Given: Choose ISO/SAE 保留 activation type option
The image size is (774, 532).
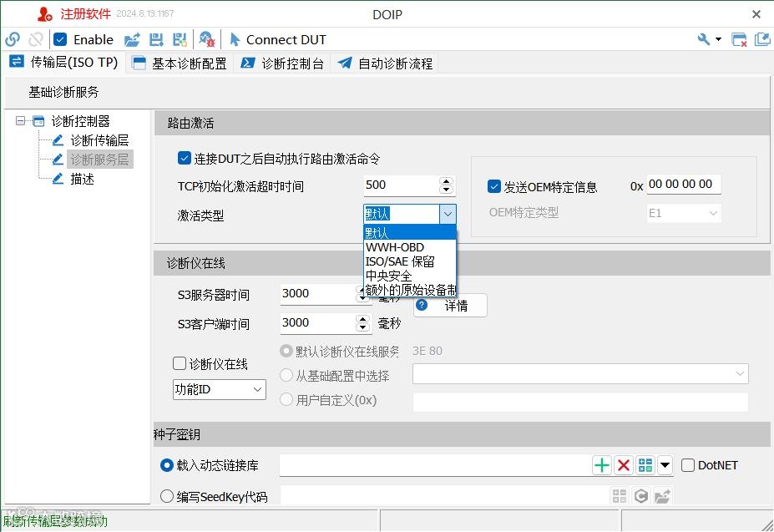Looking at the screenshot, I should (410, 261).
